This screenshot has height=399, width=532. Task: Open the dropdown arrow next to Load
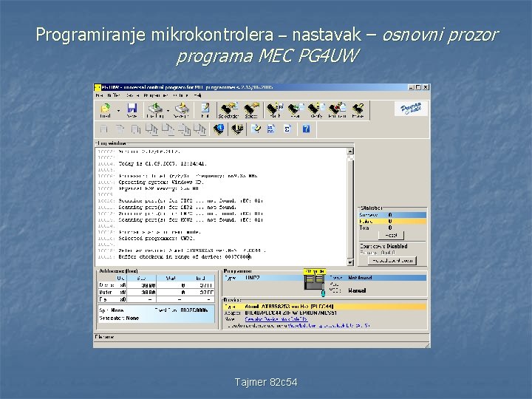(118, 111)
